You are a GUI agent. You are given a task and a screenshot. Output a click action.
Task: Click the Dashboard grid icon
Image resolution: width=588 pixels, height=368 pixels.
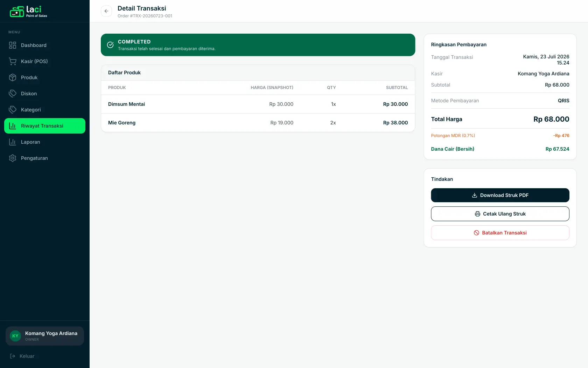[x=13, y=45]
